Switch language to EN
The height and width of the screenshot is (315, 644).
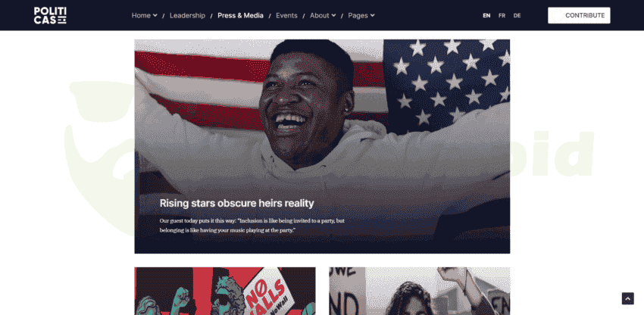(x=486, y=16)
